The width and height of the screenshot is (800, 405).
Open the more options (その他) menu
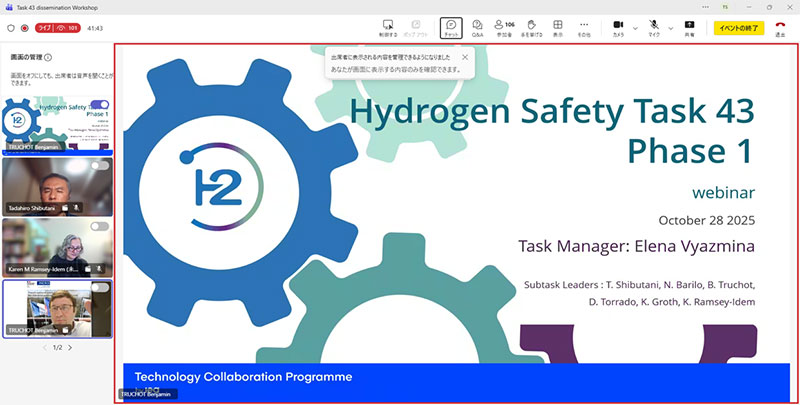(584, 25)
